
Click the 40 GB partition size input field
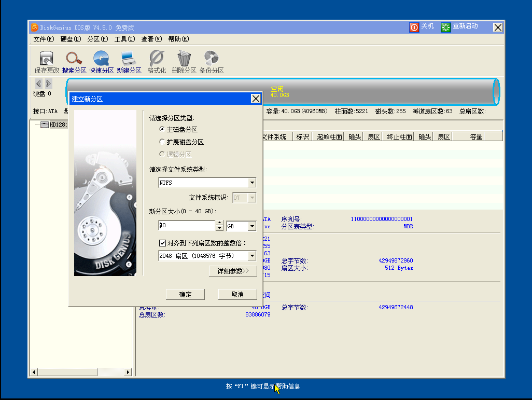point(187,226)
